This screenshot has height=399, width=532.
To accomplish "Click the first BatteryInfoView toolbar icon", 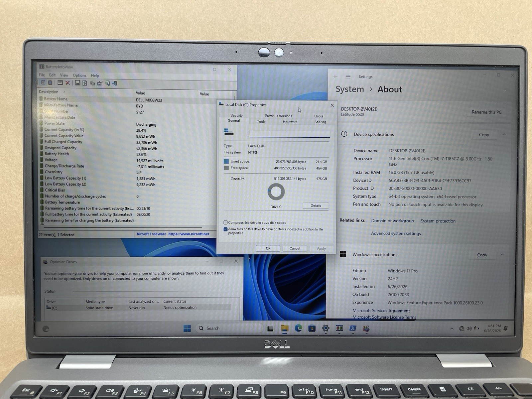I will coord(43,83).
